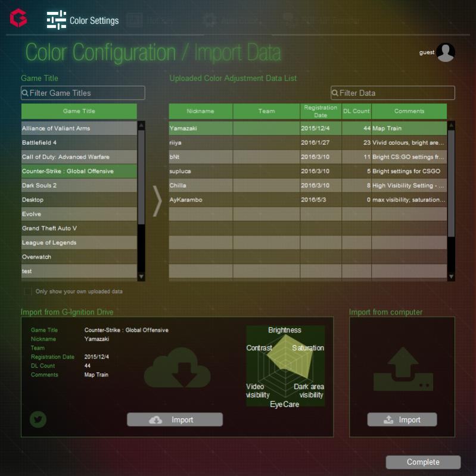
Task: Click data list scrollbar up arrow
Action: point(451,125)
